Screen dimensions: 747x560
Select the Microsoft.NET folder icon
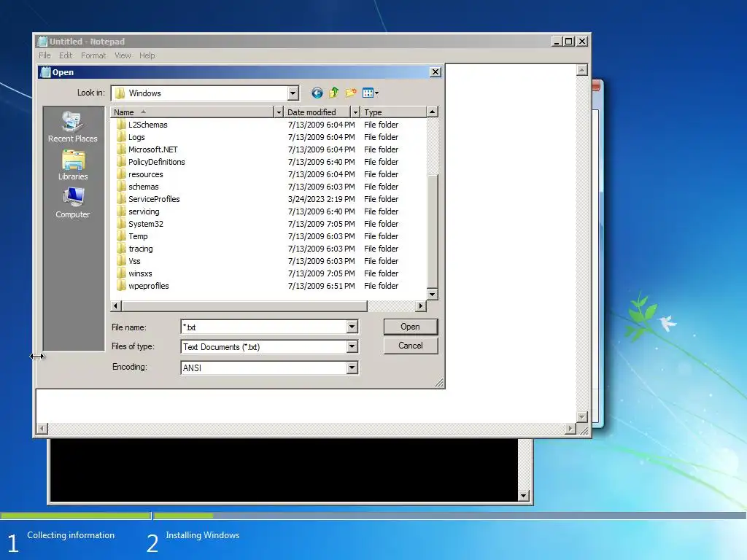(x=121, y=149)
